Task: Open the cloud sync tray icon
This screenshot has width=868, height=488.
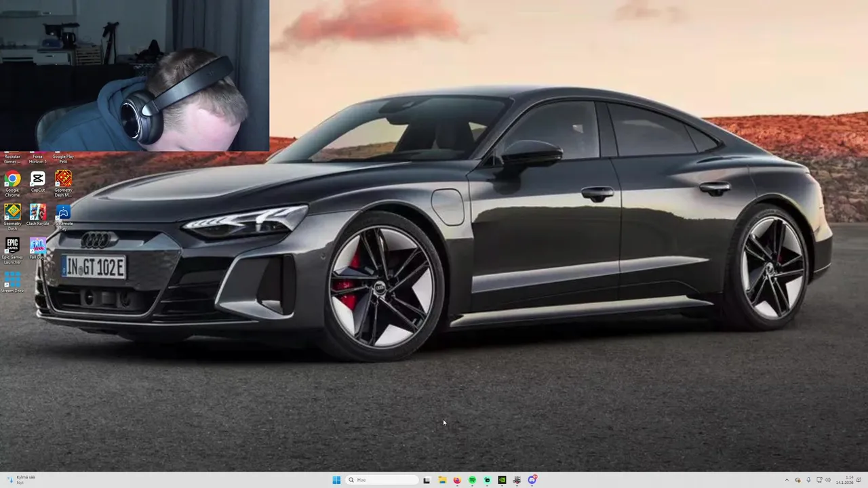Action: point(797,480)
